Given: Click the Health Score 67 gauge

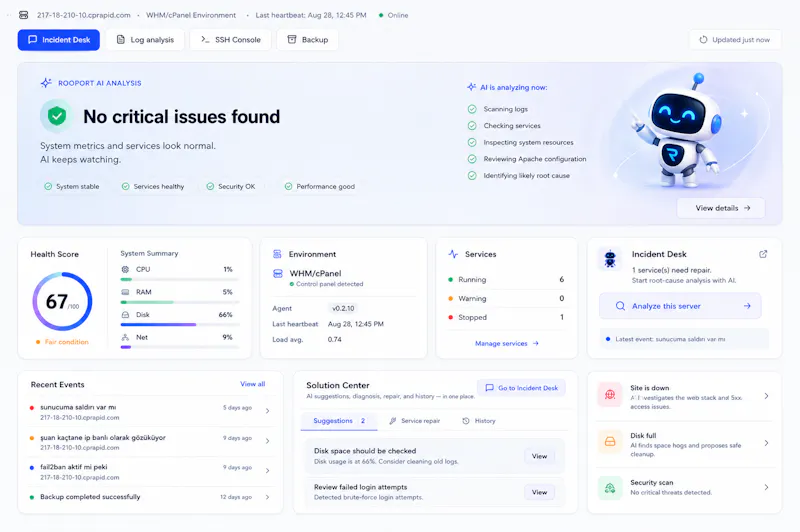Looking at the screenshot, I should tap(62, 301).
